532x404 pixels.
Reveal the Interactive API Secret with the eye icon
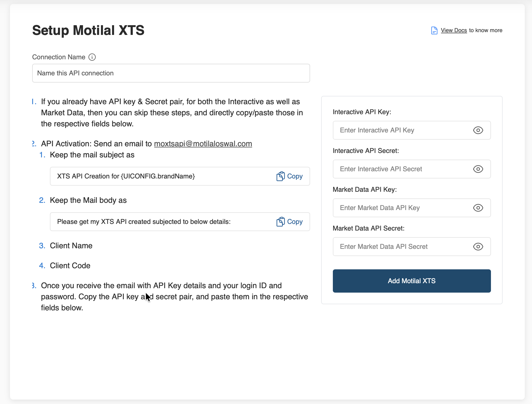[478, 169]
